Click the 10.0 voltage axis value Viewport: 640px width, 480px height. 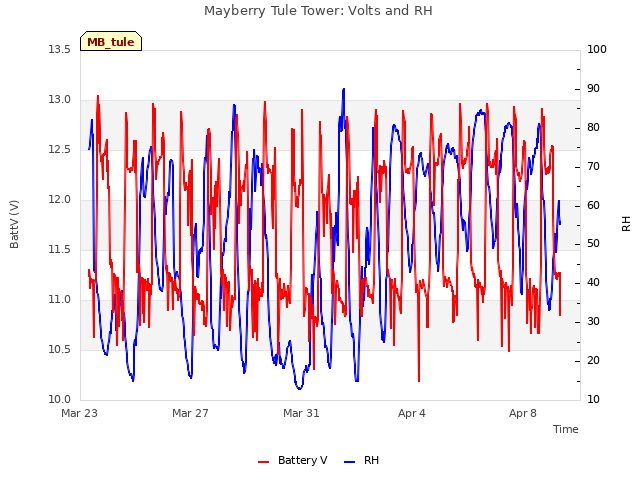(x=60, y=400)
